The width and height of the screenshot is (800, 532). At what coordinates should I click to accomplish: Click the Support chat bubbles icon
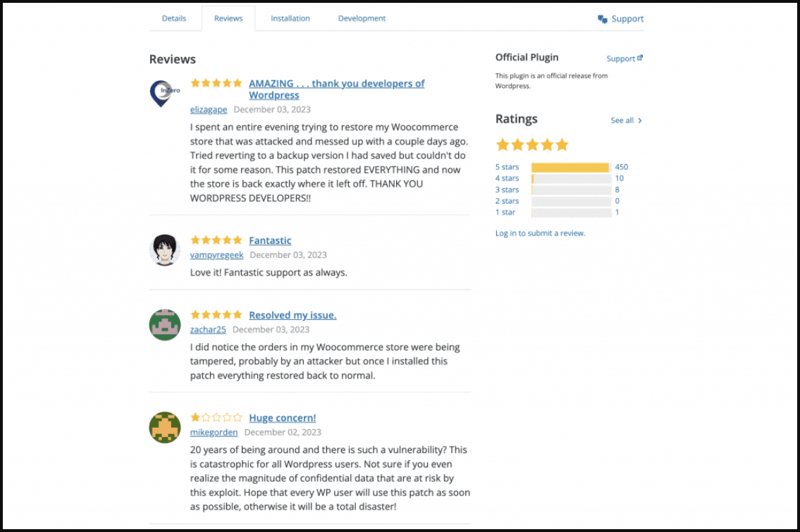point(602,19)
